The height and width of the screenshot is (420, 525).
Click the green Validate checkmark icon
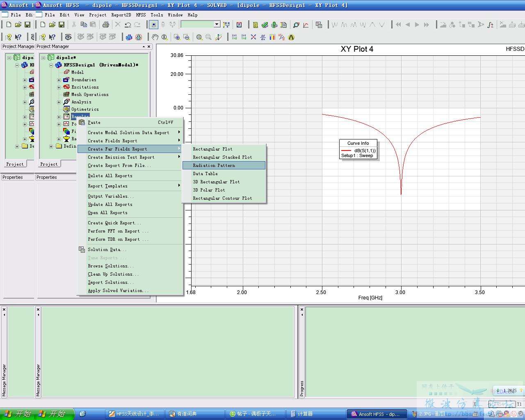point(265,25)
